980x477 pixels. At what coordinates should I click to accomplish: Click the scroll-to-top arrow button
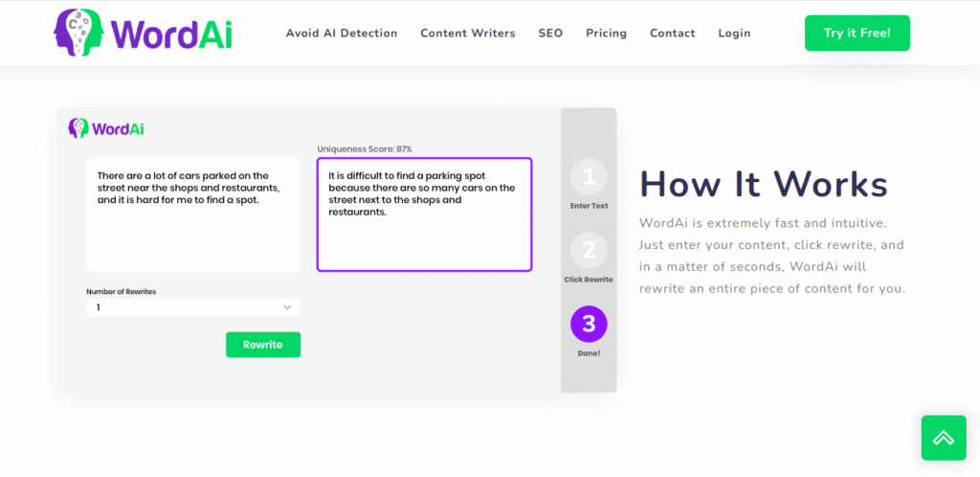(943, 438)
